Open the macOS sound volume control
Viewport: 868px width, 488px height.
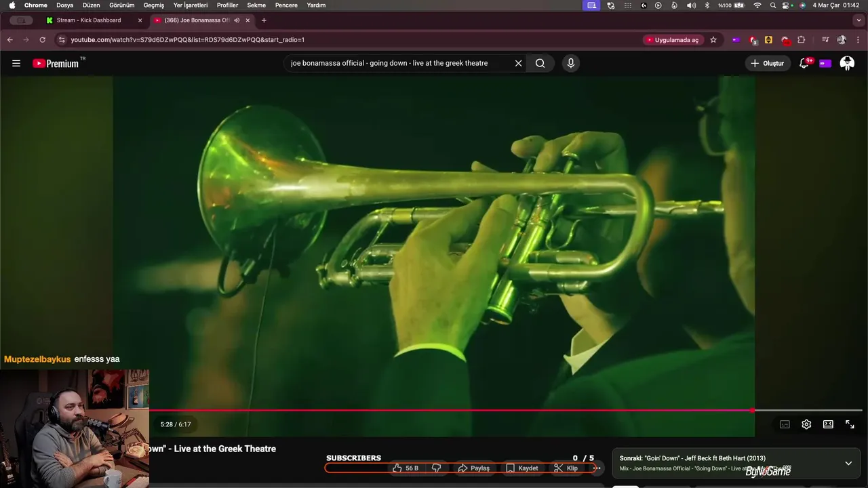pyautogui.click(x=691, y=5)
